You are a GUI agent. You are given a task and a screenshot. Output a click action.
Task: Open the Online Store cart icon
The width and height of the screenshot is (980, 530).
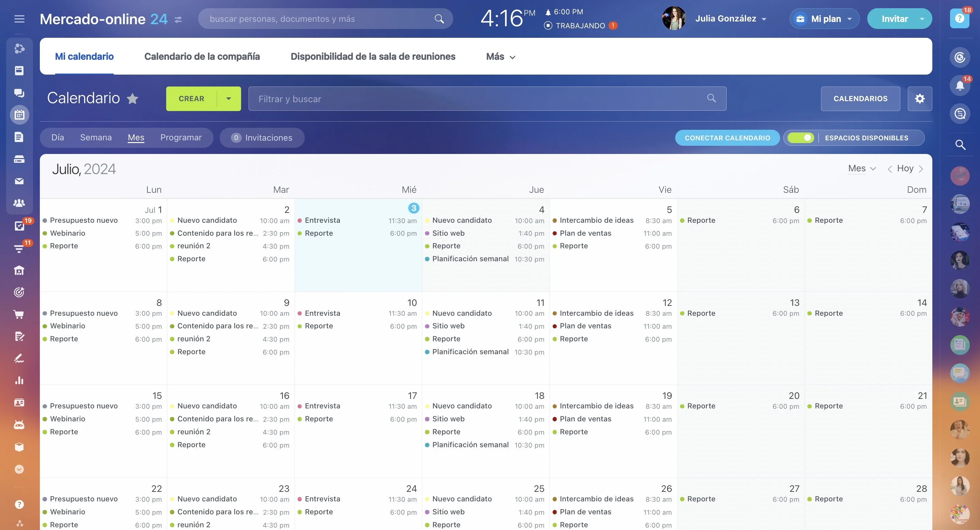(x=19, y=314)
